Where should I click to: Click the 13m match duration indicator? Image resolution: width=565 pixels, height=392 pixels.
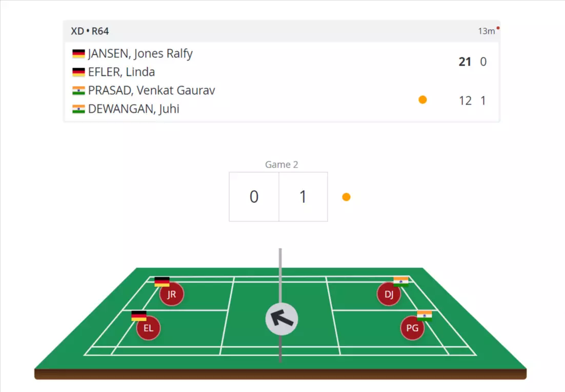[x=486, y=31]
